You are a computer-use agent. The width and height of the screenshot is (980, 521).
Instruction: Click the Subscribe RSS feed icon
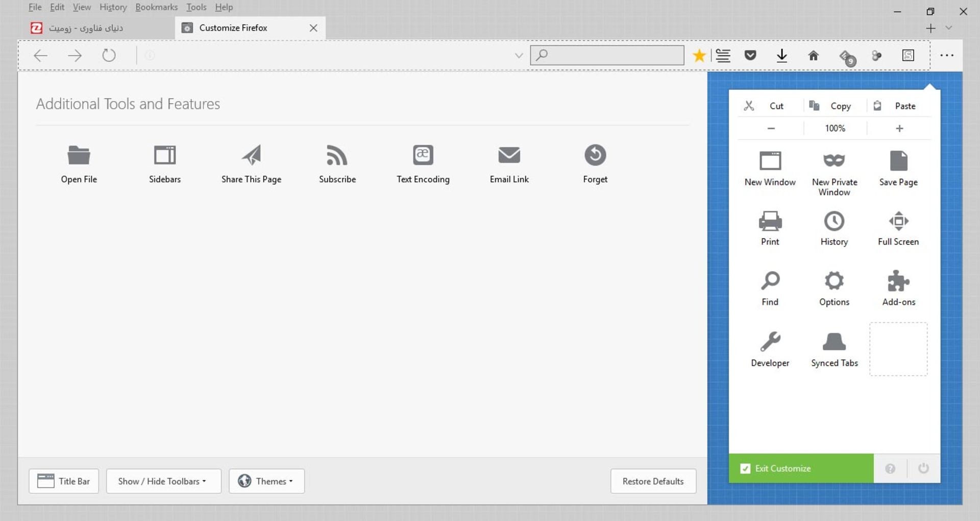[337, 155]
